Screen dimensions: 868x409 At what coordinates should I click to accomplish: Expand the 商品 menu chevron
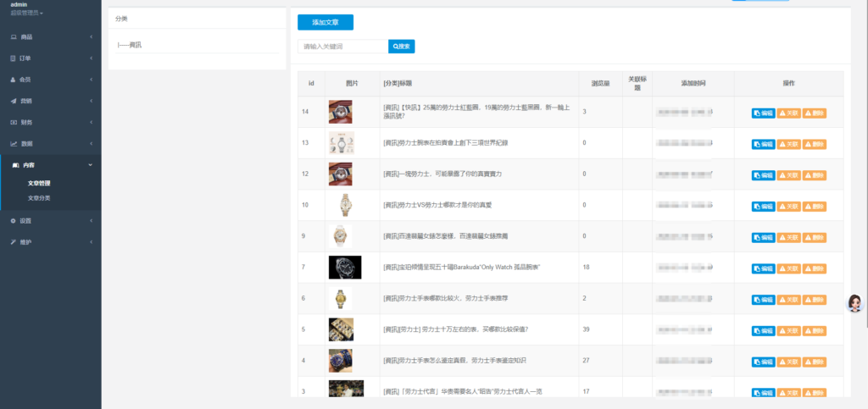pyautogui.click(x=91, y=37)
